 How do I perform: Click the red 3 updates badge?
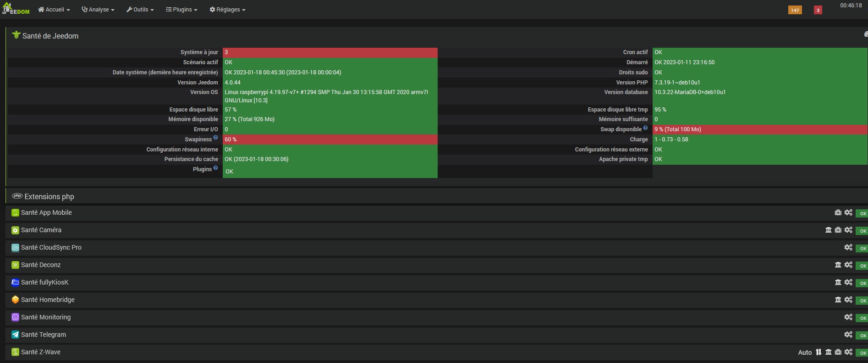point(818,10)
